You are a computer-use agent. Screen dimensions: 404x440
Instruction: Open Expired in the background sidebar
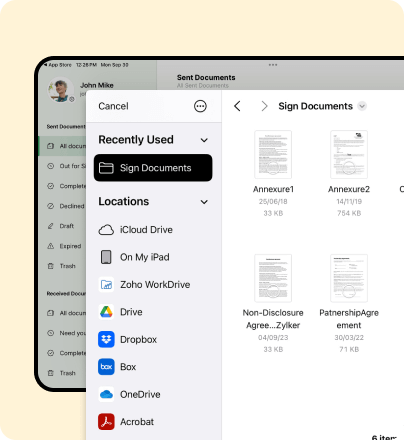click(x=70, y=246)
